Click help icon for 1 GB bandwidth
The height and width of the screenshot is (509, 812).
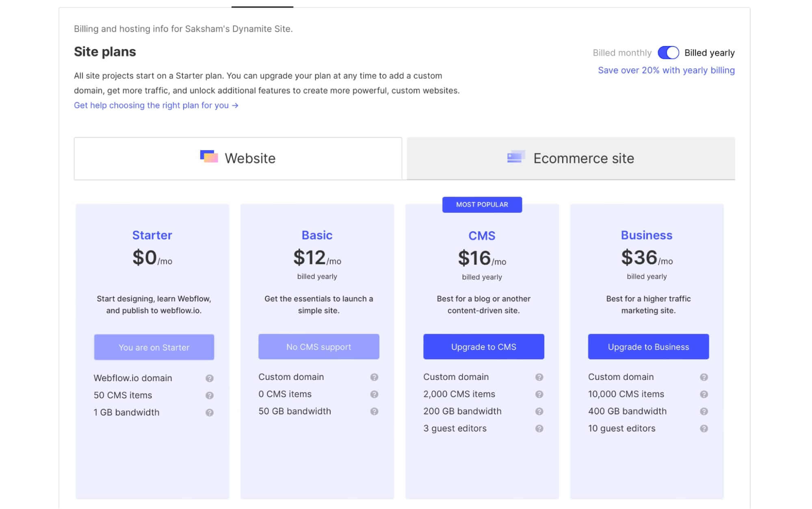[x=210, y=412]
